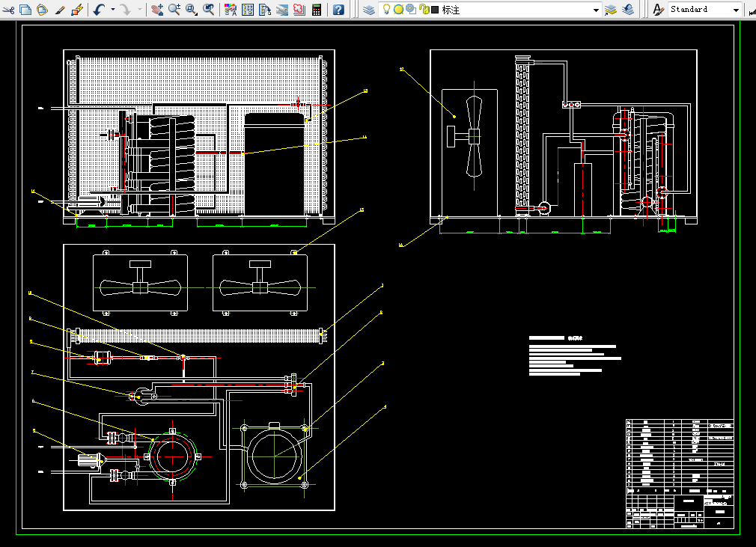Viewport: 756px width, 547px height.
Task: Click the 标注 layer color swatch
Action: (435, 10)
